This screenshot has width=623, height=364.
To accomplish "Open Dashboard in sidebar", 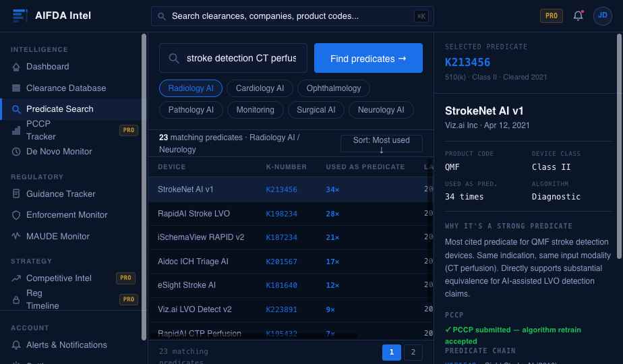I will (71, 67).
